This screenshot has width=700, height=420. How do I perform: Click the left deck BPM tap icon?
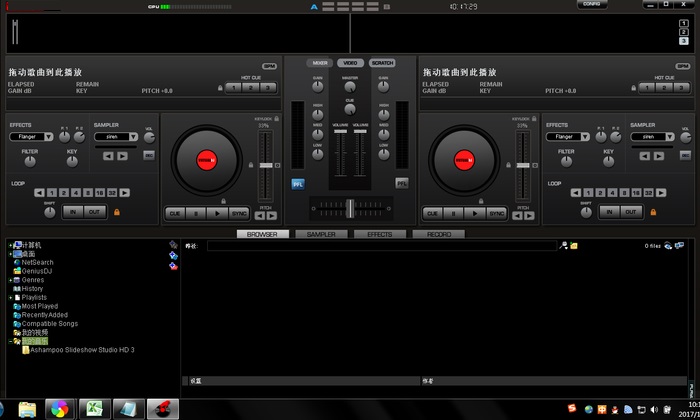pyautogui.click(x=269, y=66)
